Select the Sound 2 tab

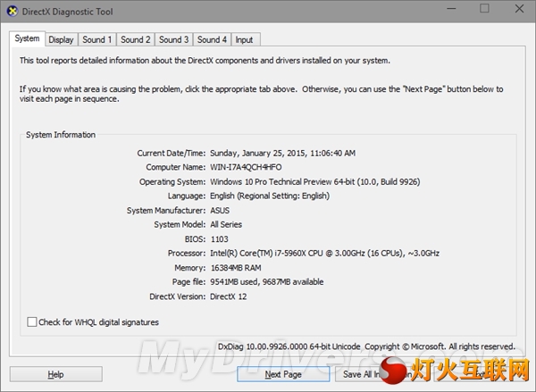point(136,39)
